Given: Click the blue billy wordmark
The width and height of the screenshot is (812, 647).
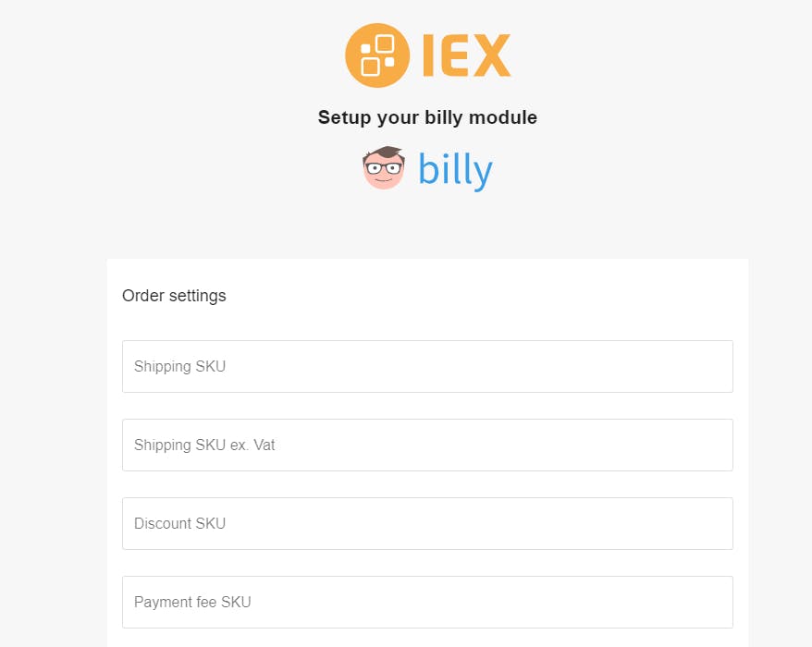Looking at the screenshot, I should (x=455, y=170).
